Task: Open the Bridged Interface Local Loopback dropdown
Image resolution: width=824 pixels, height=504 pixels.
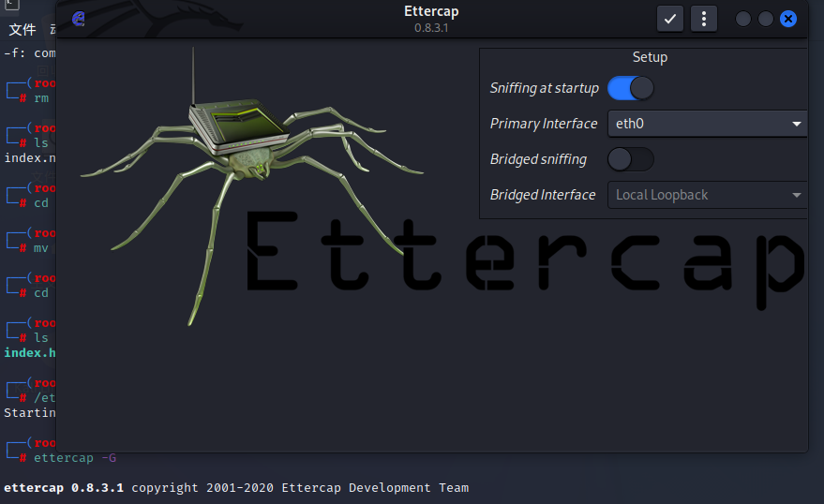Action: click(708, 195)
